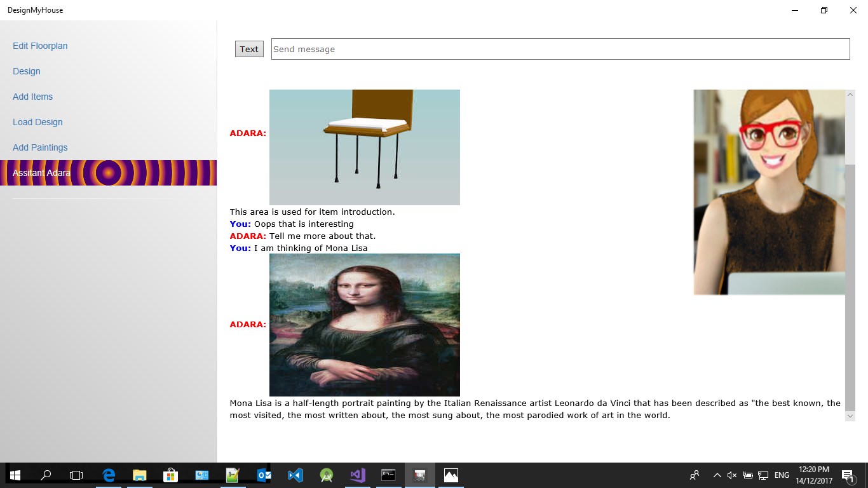
Task: Launch Visual Studio Code from the taskbar
Action: click(295, 475)
